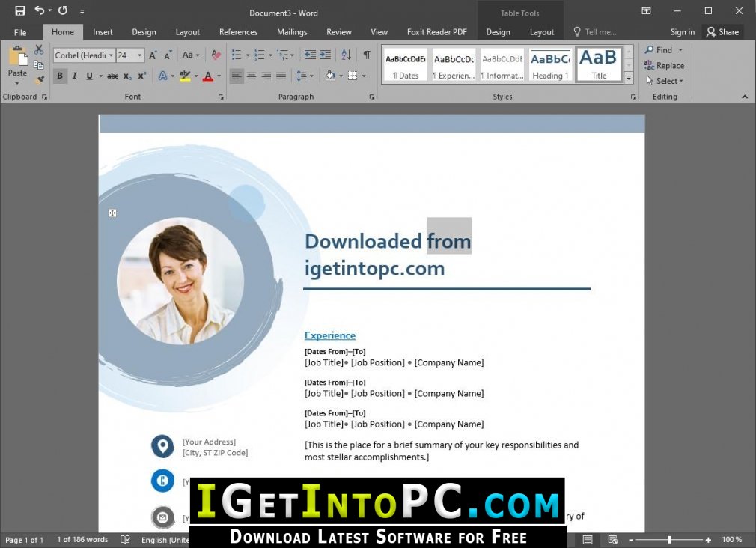Align text to the right
Screen dimensions: 756x548
point(266,76)
